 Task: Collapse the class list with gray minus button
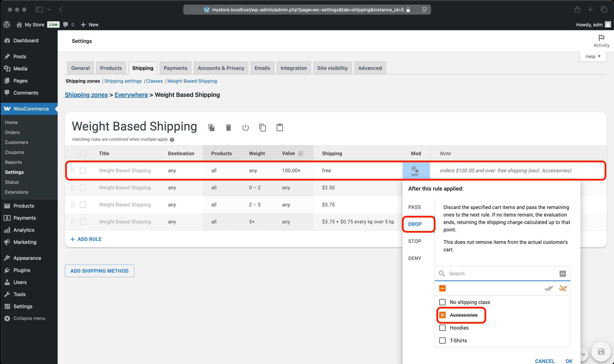[x=562, y=274]
